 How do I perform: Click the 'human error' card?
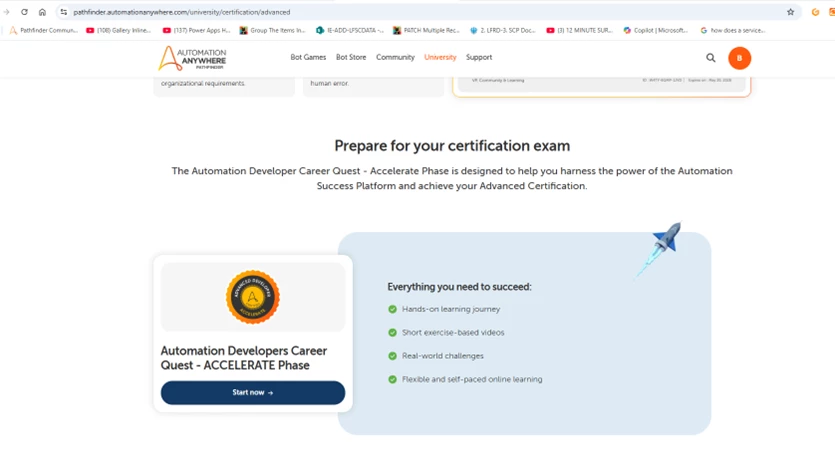[x=373, y=87]
